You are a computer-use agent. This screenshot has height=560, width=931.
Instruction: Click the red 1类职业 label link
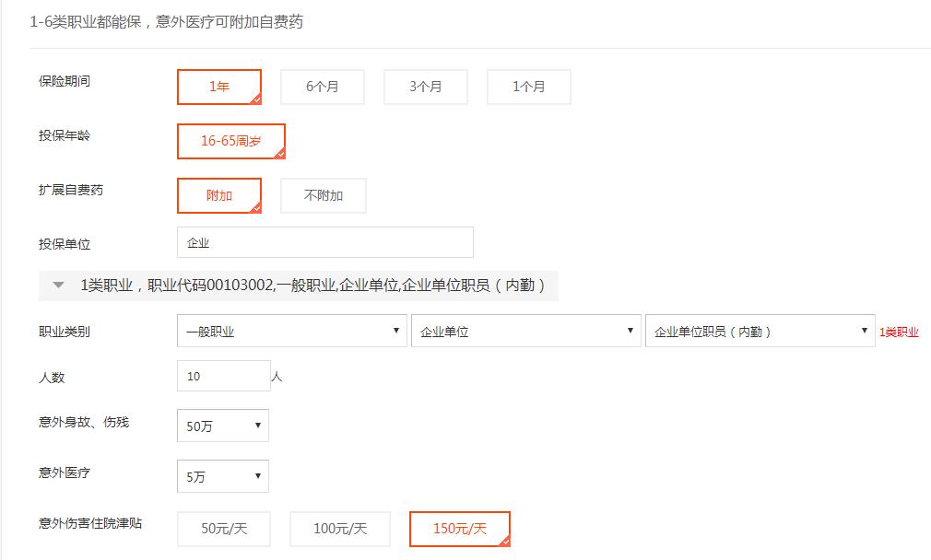[898, 331]
